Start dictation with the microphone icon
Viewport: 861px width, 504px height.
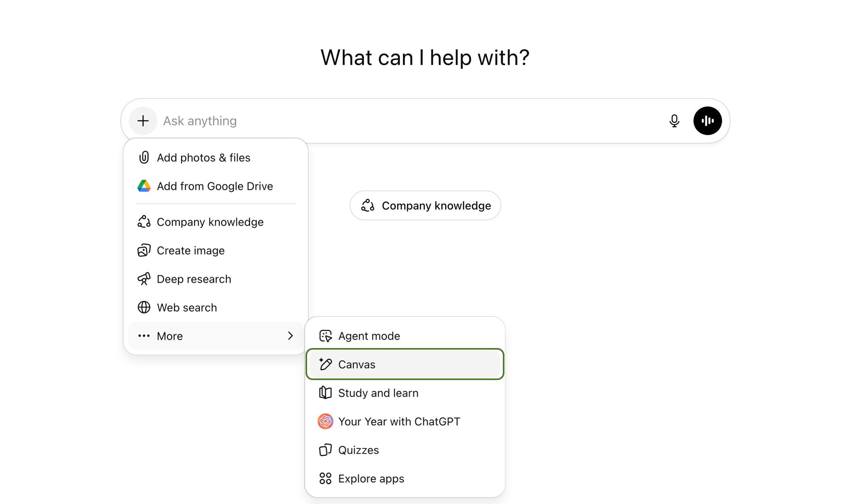pyautogui.click(x=674, y=121)
